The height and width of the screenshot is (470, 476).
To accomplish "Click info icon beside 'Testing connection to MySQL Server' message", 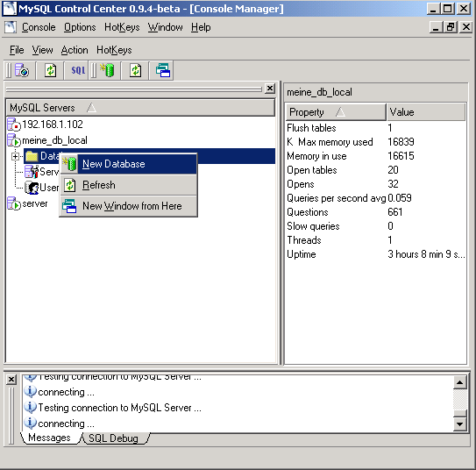I will coord(30,407).
